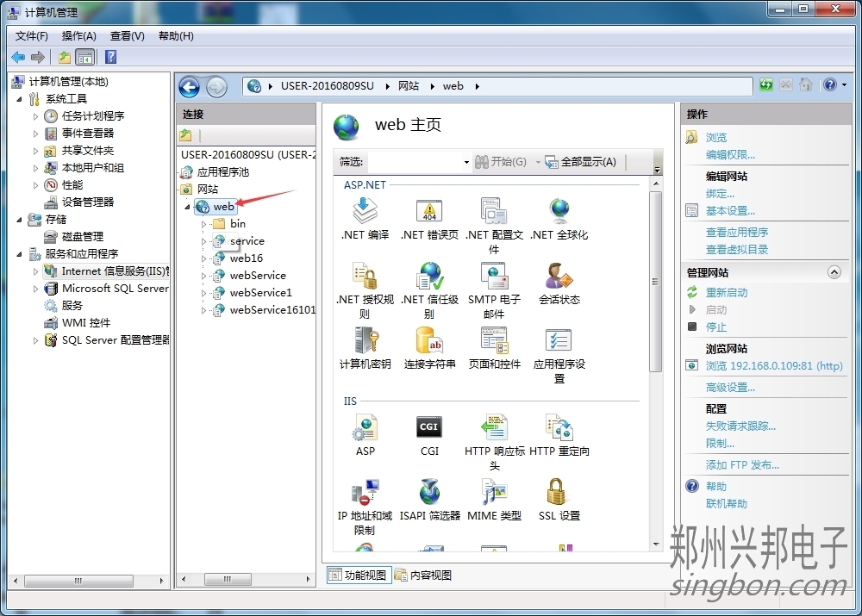Click the 基本设置... link

730,211
